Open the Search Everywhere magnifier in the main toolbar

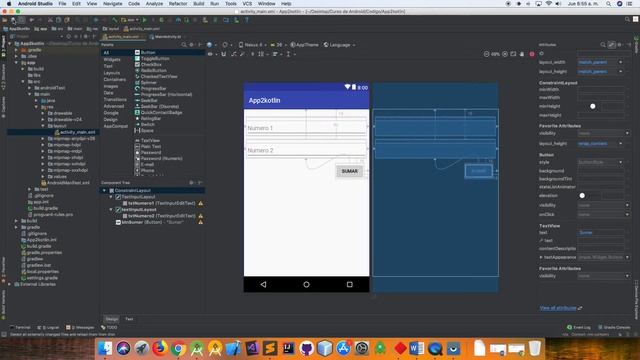point(627,20)
